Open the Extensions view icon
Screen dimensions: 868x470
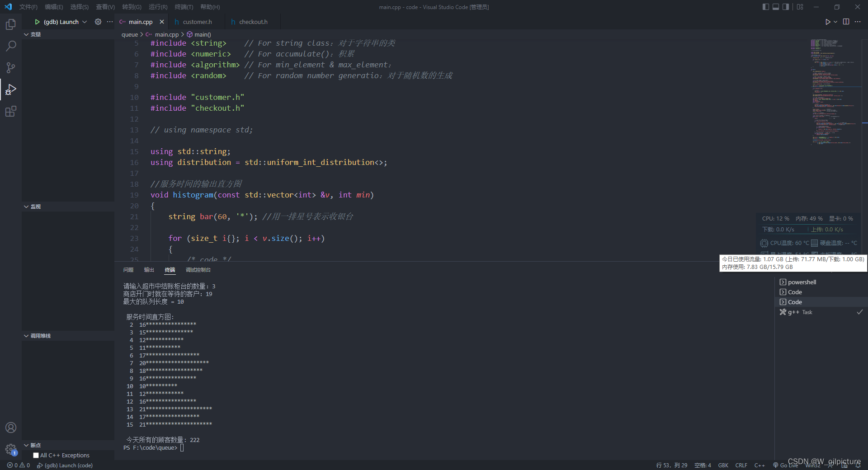point(11,111)
